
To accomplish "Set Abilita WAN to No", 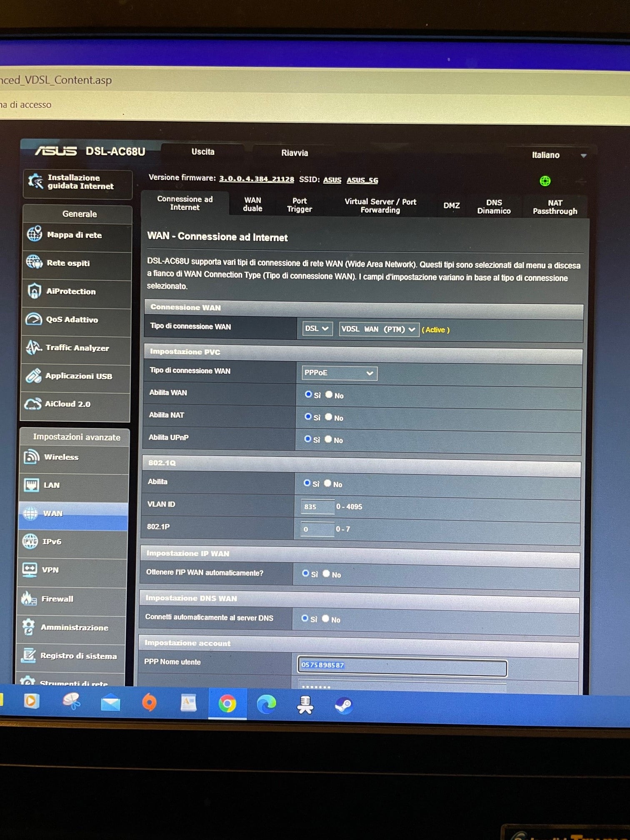I will (329, 395).
